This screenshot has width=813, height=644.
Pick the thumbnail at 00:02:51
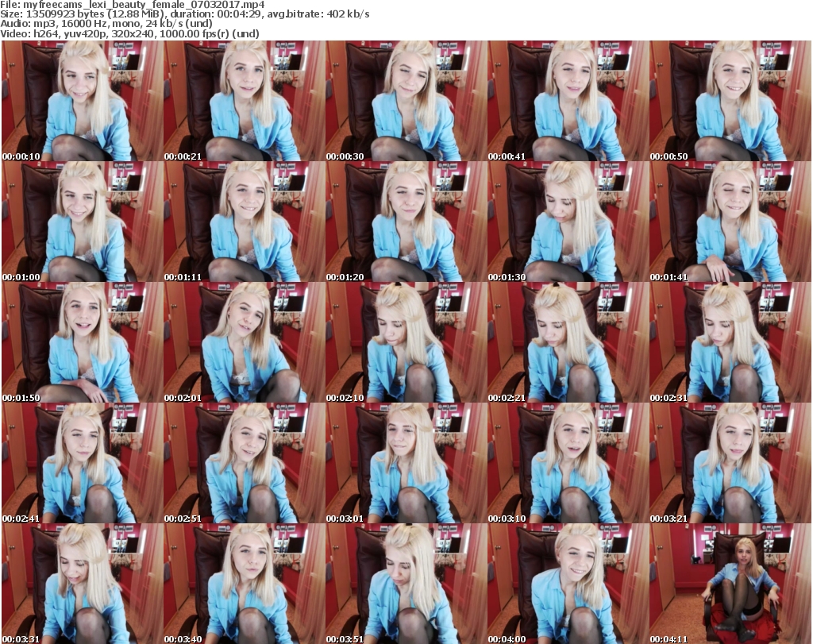[245, 463]
